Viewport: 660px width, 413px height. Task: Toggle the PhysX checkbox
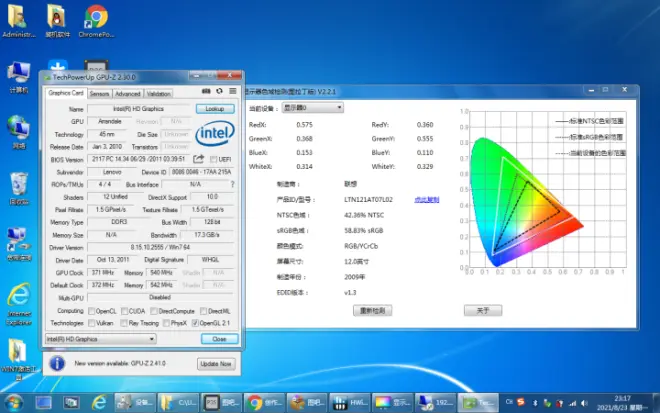point(166,323)
